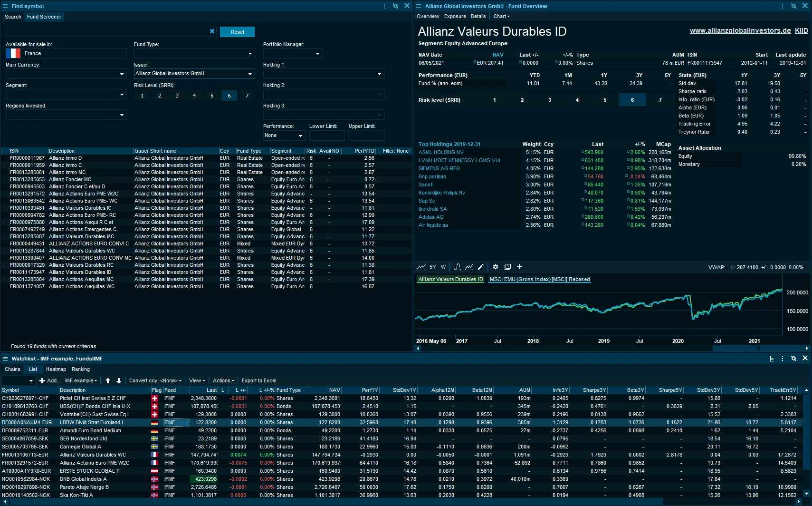Open Convert ccy dropdown in Watchlist
The width and height of the screenshot is (812, 506).
(155, 380)
